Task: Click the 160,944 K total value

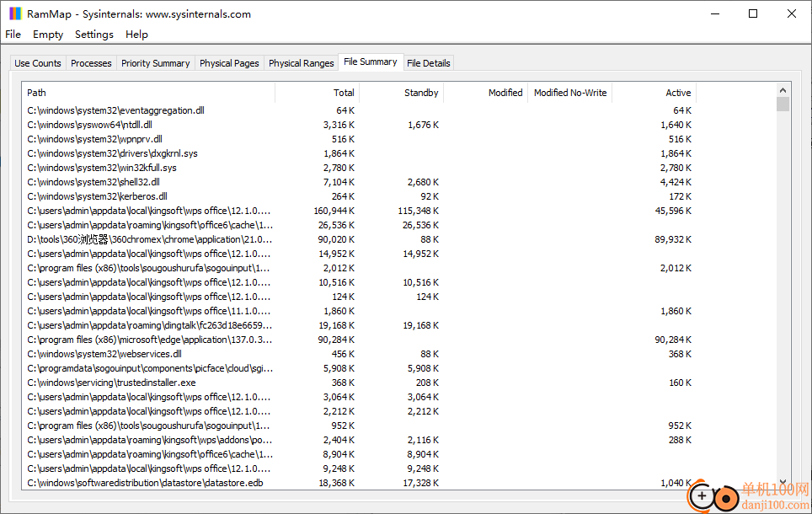Action: (x=334, y=211)
